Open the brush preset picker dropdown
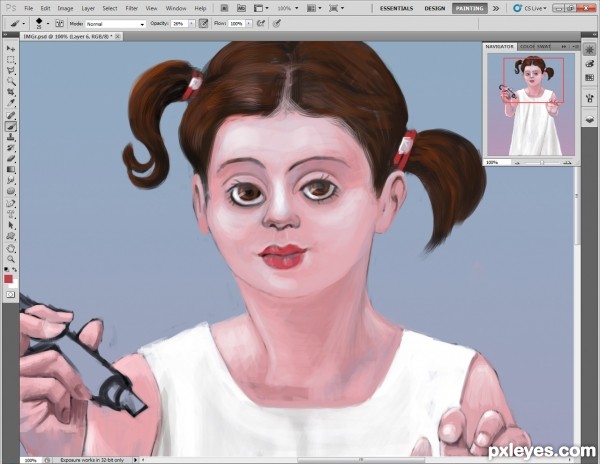The width and height of the screenshot is (600, 464). 48,24
